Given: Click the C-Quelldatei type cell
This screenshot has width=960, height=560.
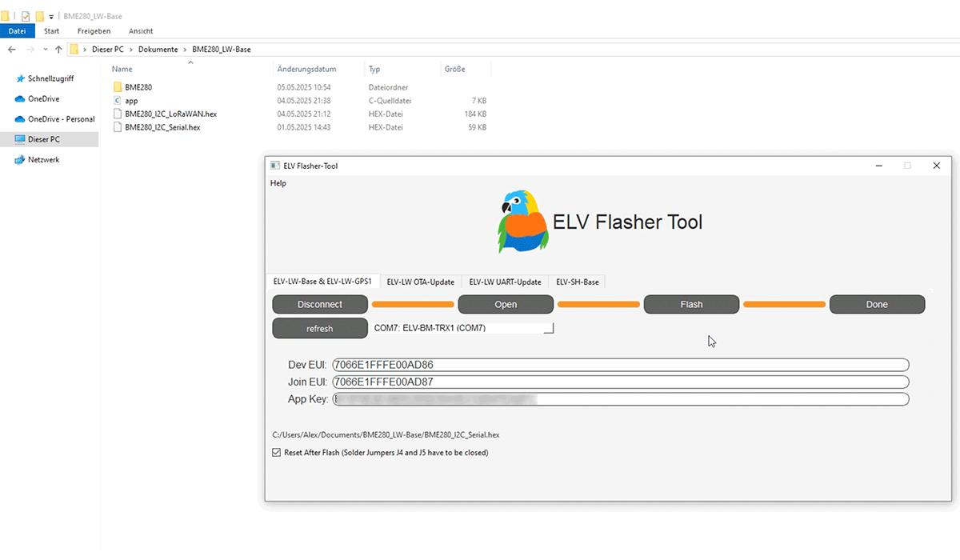Looking at the screenshot, I should 392,101.
